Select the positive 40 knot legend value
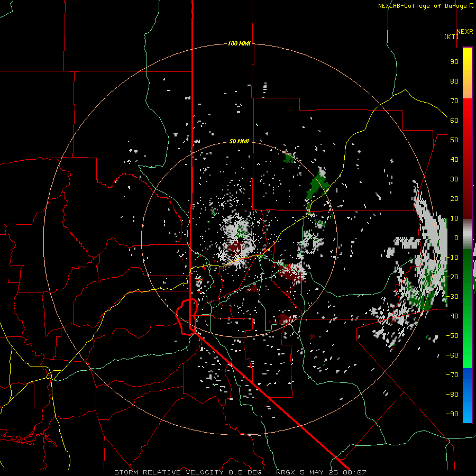Viewport: 476px width, 476px height. [x=454, y=159]
